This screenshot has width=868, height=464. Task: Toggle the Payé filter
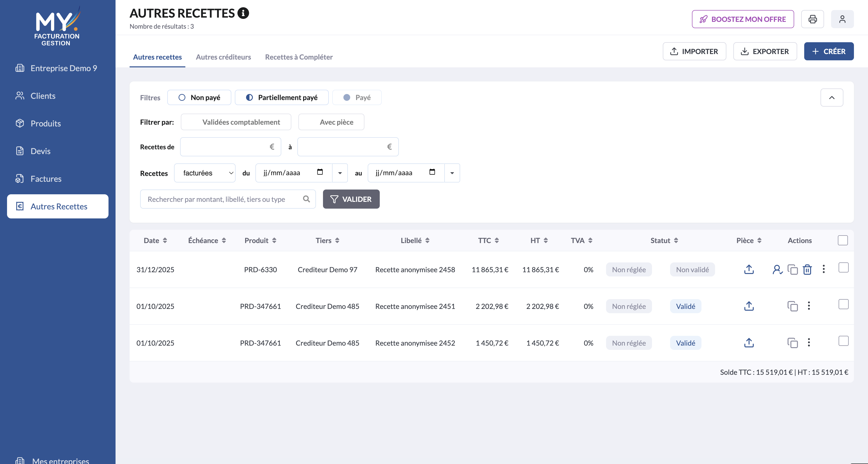coord(357,98)
